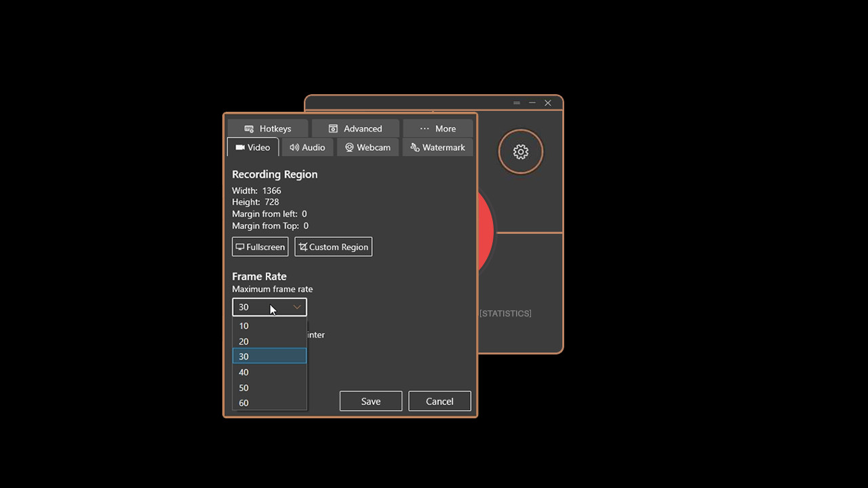Collapse the maximum frame rate dropdown arrow
The image size is (868, 488).
coord(297,307)
